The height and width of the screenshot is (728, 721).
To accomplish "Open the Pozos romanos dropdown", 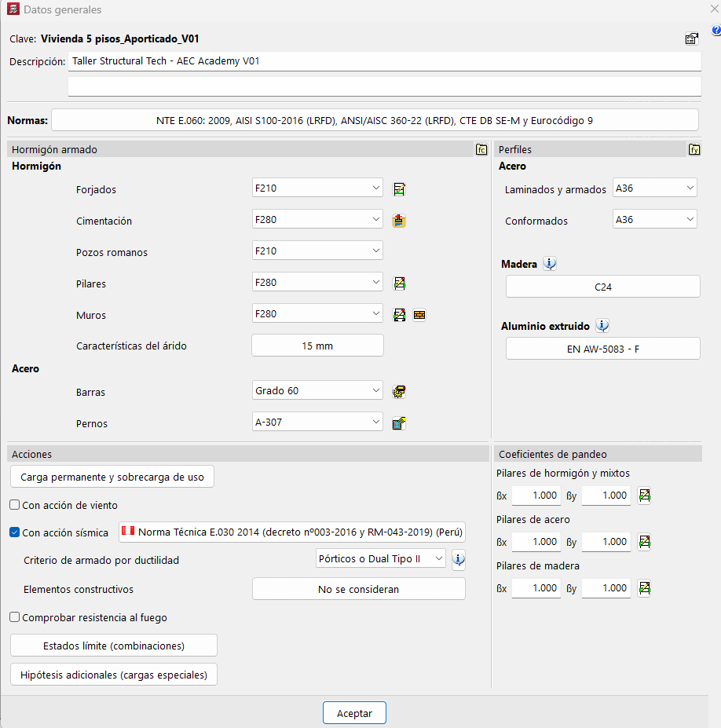I will (x=317, y=251).
